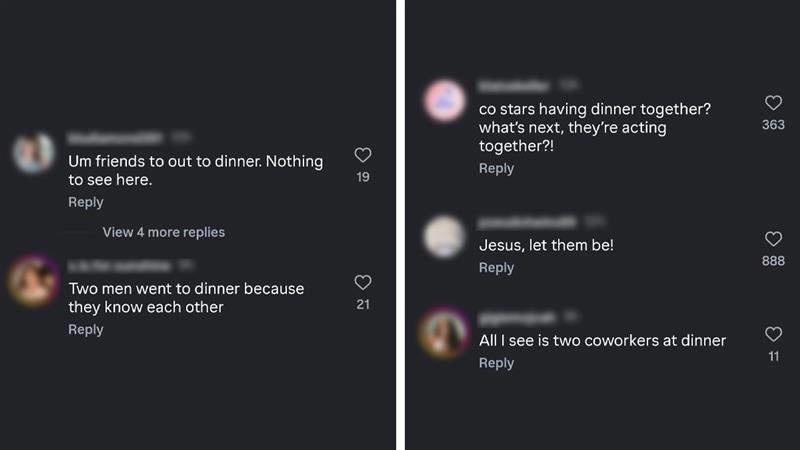Open avatar beside "Jesus, let them be!" comment
The image size is (800, 450).
(x=445, y=237)
